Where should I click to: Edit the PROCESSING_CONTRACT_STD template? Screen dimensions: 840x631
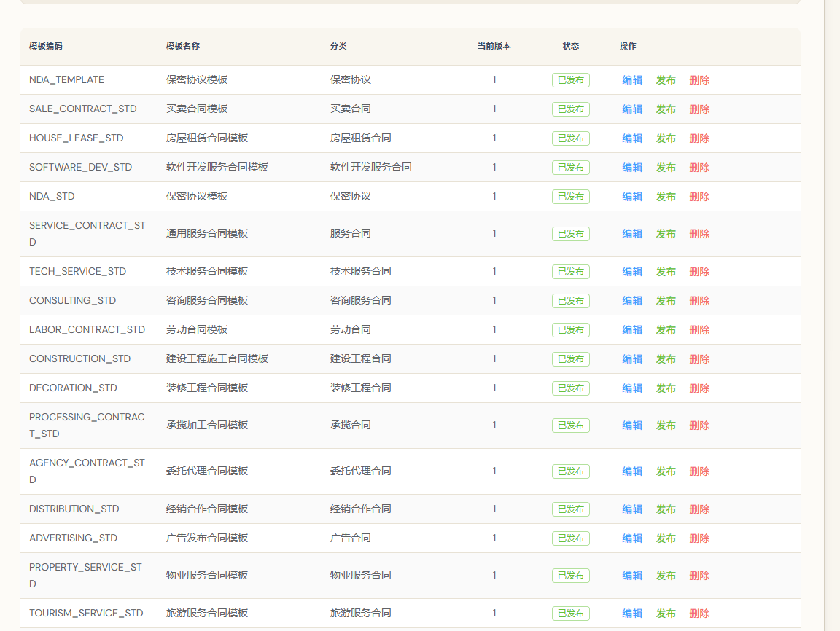pyautogui.click(x=632, y=426)
